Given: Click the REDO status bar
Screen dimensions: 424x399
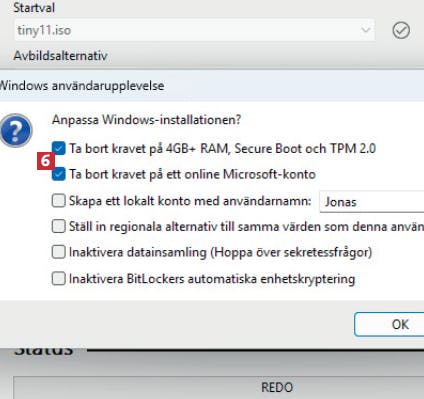Looking at the screenshot, I should pos(219,388).
